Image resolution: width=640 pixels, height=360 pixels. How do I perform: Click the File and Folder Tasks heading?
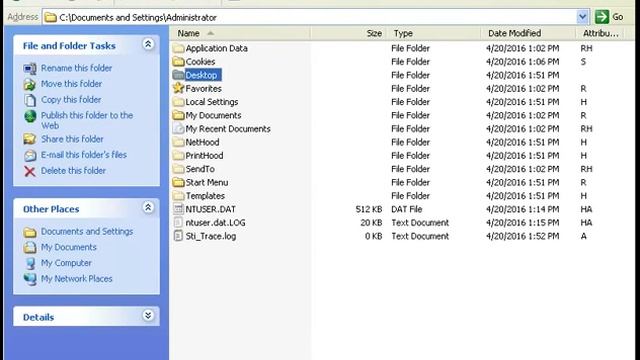point(69,46)
